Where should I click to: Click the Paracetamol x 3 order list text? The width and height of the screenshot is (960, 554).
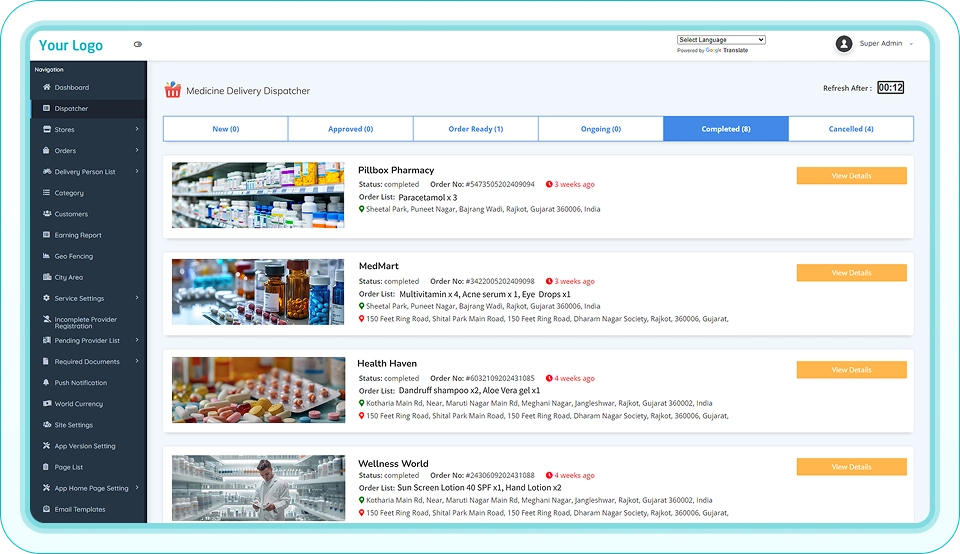tap(427, 198)
